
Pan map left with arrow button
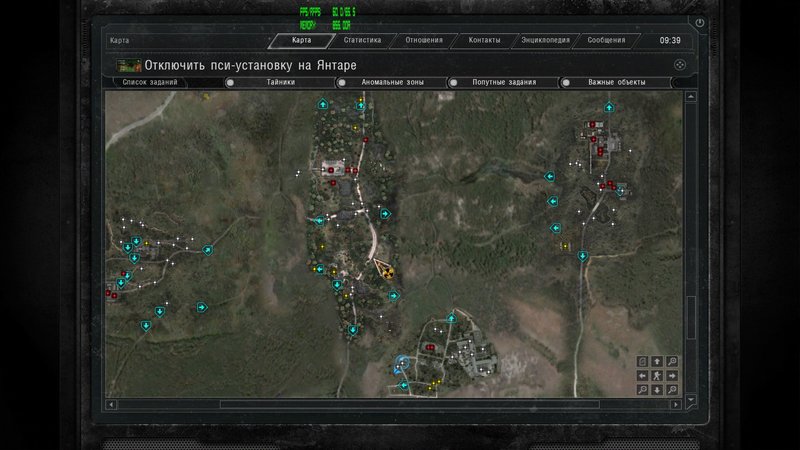point(642,375)
